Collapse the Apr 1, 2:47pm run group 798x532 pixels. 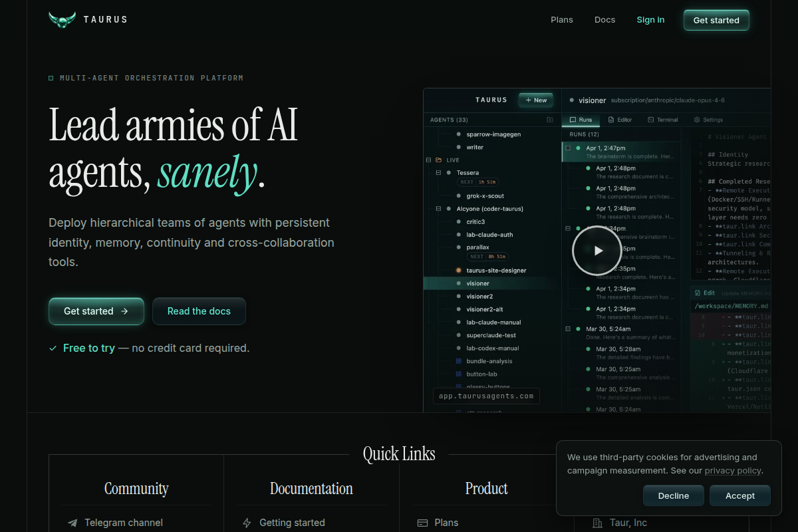[x=568, y=148]
